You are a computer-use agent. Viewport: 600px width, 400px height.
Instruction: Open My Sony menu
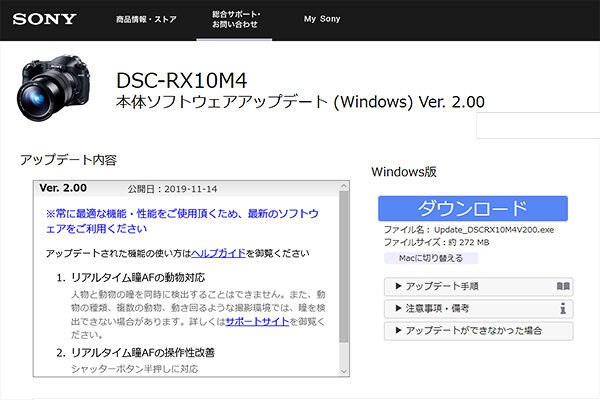(x=322, y=19)
